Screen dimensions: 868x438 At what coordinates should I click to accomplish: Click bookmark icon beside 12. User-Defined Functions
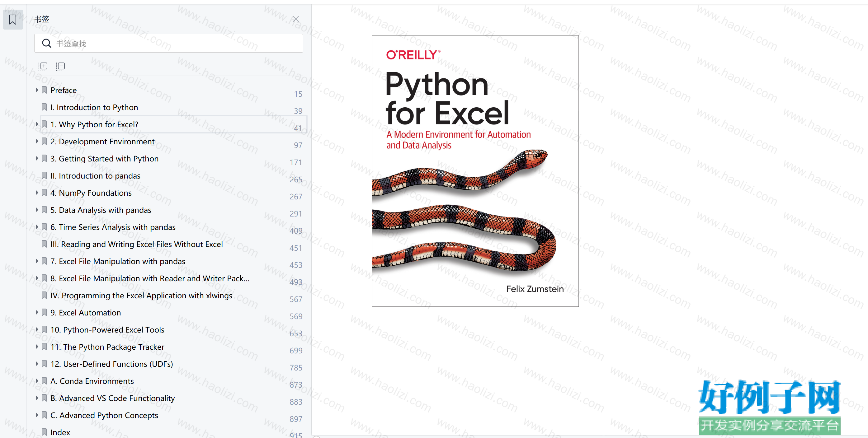click(x=44, y=364)
